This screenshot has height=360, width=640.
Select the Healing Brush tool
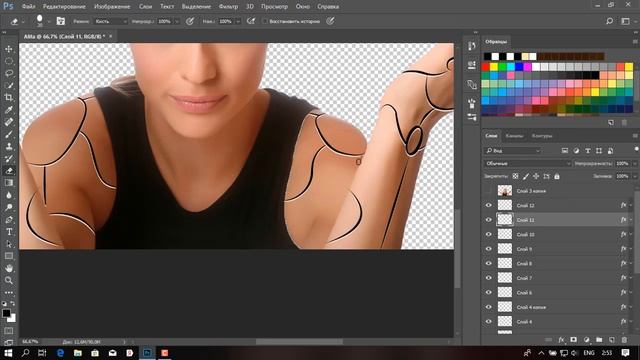pos(9,122)
